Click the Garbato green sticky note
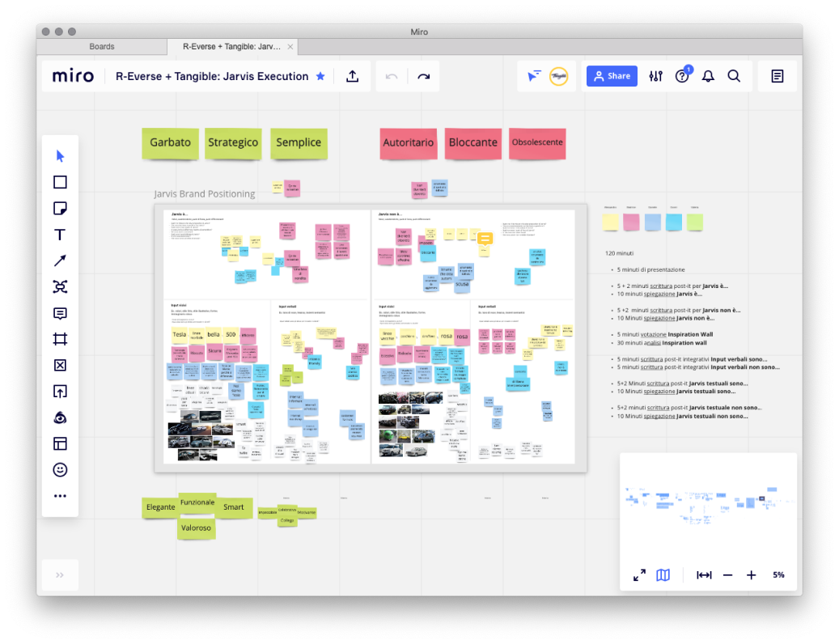Image resolution: width=839 pixels, height=644 pixels. point(170,142)
